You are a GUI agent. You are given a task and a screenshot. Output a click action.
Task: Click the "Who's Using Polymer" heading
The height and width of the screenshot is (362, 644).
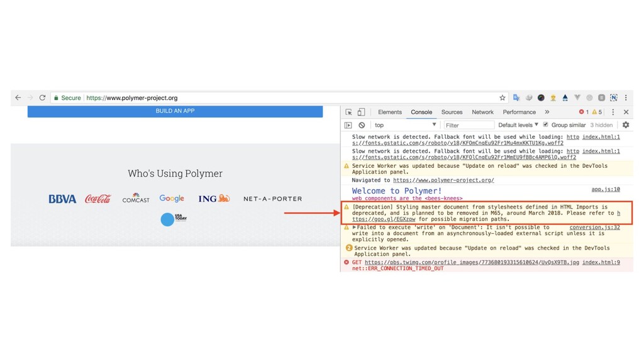pyautogui.click(x=175, y=173)
